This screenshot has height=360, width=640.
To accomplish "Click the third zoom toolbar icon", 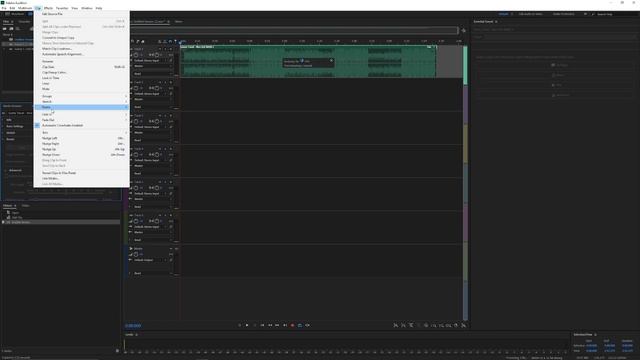I will coord(411,325).
